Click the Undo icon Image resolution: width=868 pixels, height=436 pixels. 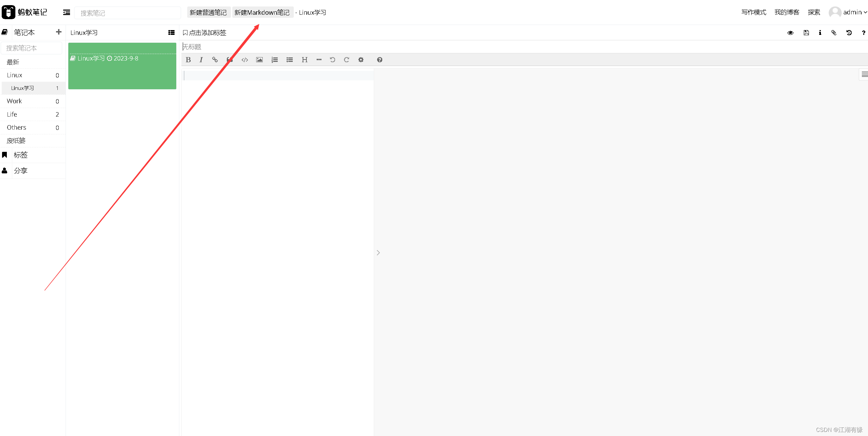click(x=333, y=60)
